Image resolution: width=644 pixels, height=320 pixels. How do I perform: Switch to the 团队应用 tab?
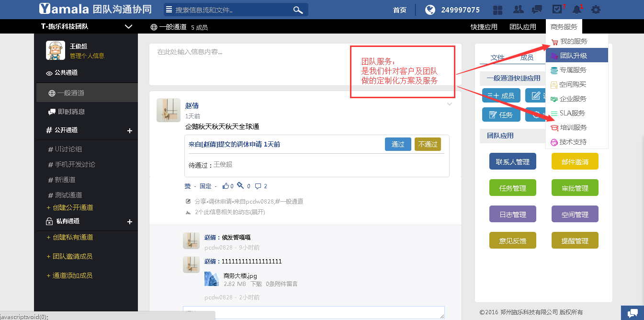(522, 27)
